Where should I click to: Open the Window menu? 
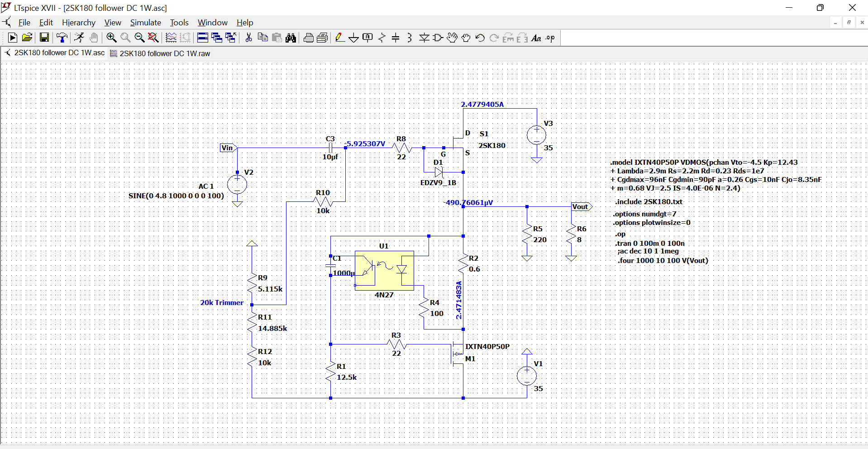(213, 23)
